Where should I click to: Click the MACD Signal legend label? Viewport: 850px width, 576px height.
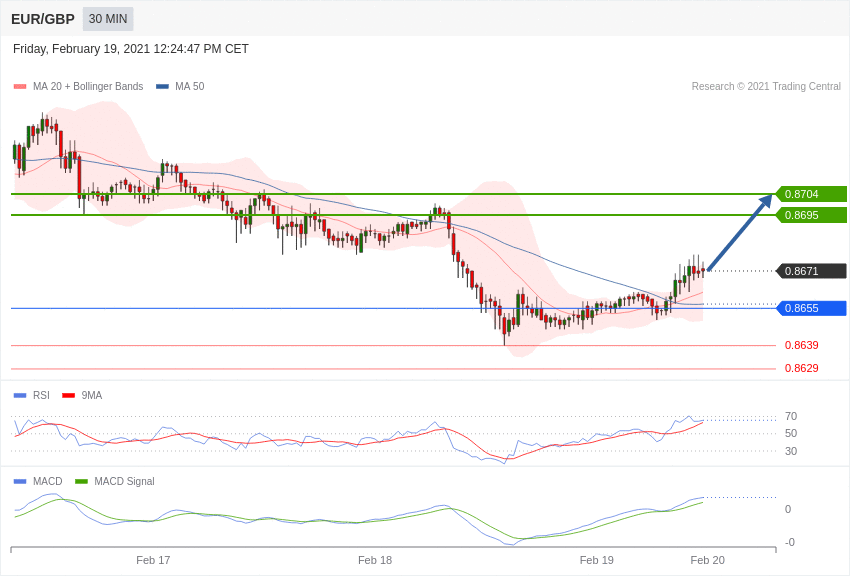pos(124,481)
